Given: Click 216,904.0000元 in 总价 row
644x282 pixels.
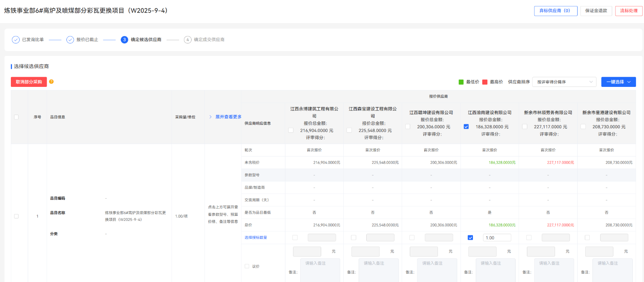Looking at the screenshot, I should 327,225.
